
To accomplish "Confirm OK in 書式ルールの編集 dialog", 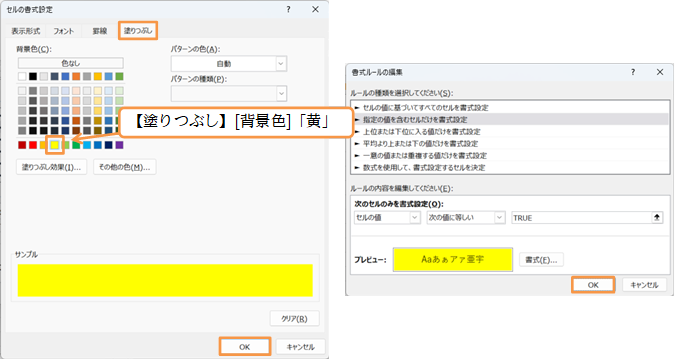I will 593,285.
